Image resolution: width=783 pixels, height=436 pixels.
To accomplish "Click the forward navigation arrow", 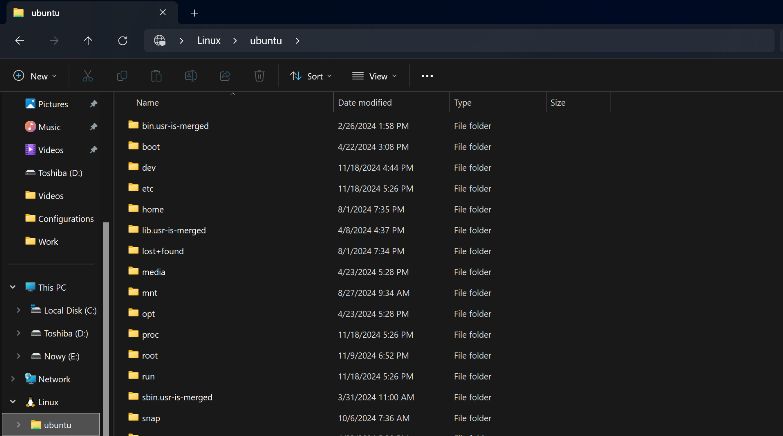I will click(54, 40).
